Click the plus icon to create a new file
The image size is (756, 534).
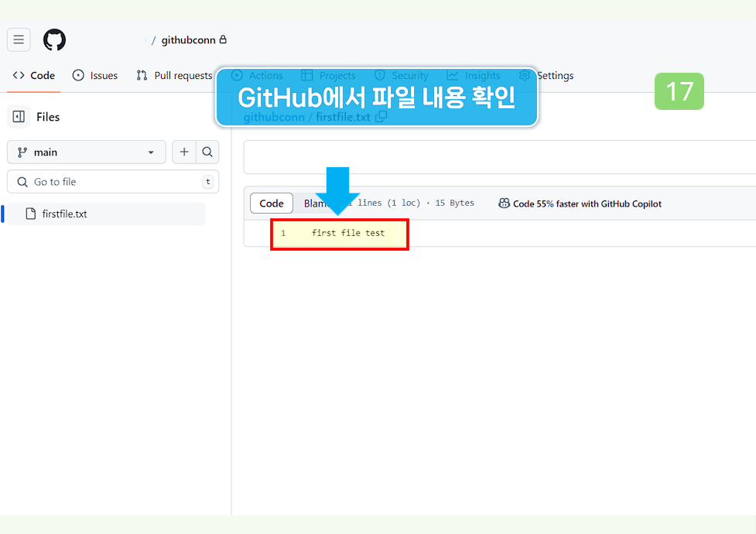pos(184,152)
